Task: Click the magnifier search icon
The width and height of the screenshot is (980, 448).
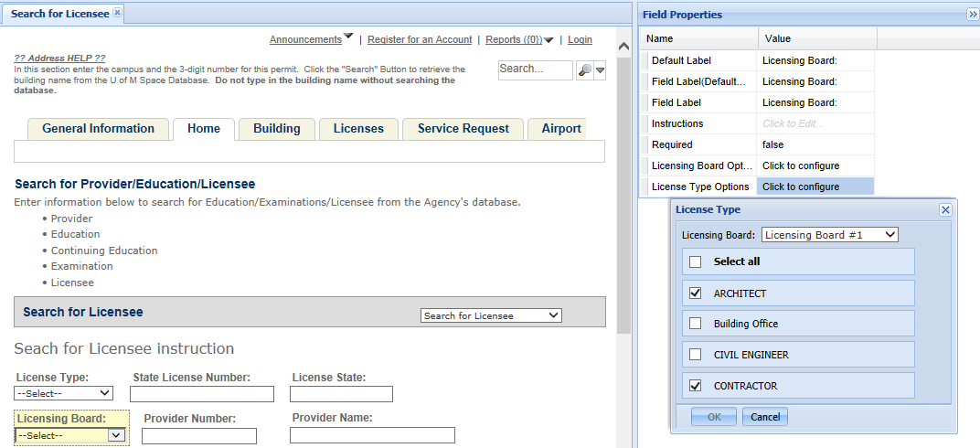Action: click(x=584, y=70)
